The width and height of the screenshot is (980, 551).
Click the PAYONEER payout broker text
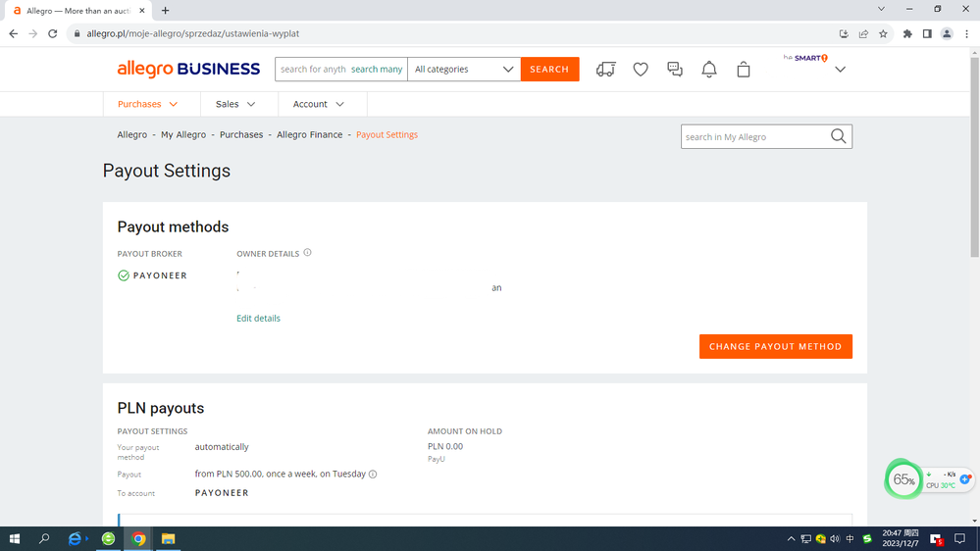(x=160, y=275)
